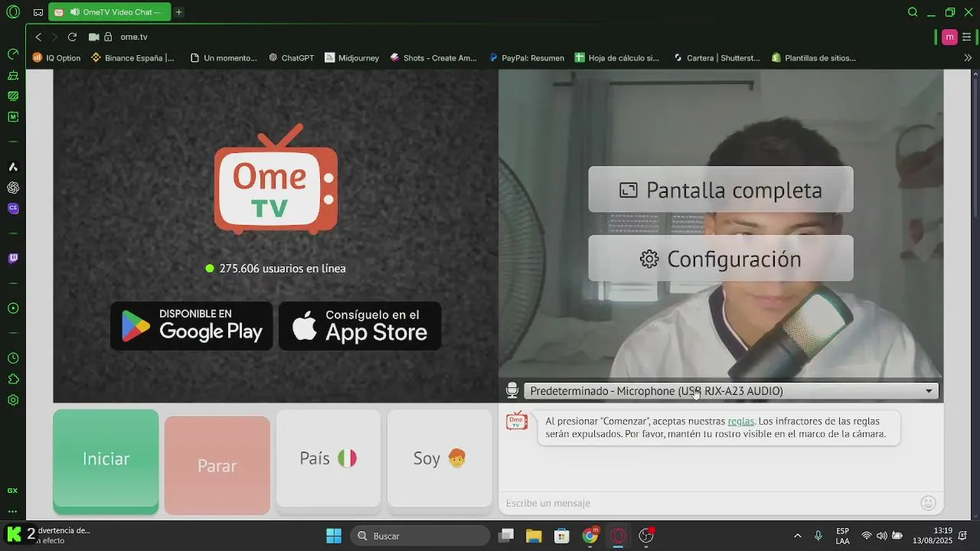Open sidebar three-dots setup menu
Viewport: 980px width, 551px height.
[12, 511]
